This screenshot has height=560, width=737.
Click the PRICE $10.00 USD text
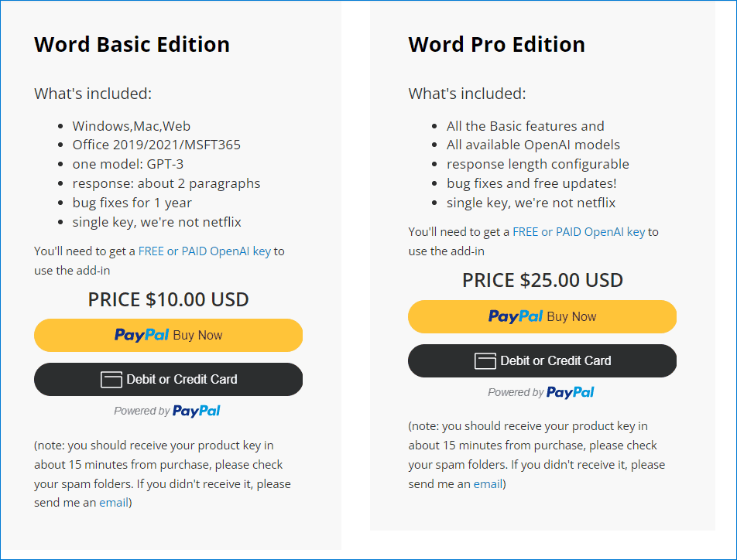coord(168,299)
